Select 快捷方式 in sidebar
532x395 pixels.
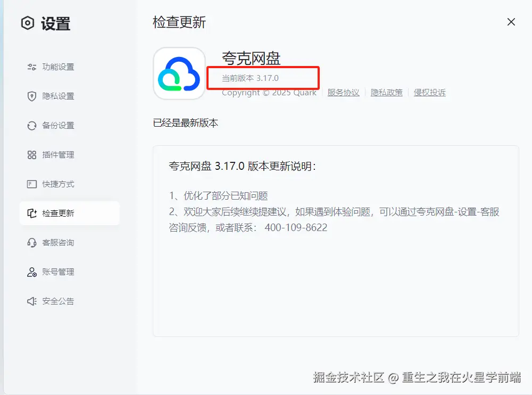click(x=70, y=184)
